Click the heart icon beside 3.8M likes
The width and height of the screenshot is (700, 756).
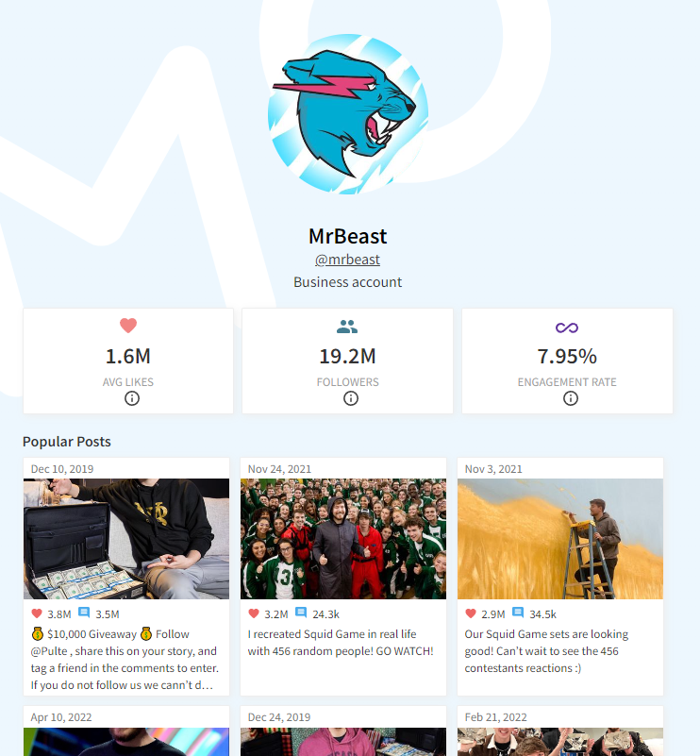(x=37, y=613)
